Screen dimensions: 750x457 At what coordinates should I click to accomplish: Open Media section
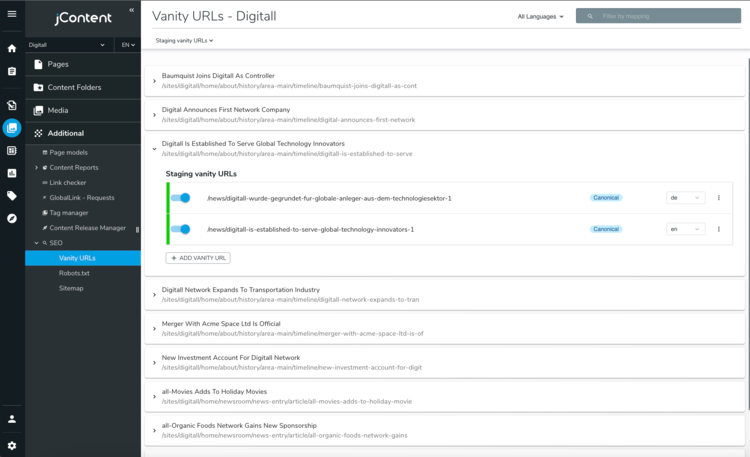tap(83, 110)
